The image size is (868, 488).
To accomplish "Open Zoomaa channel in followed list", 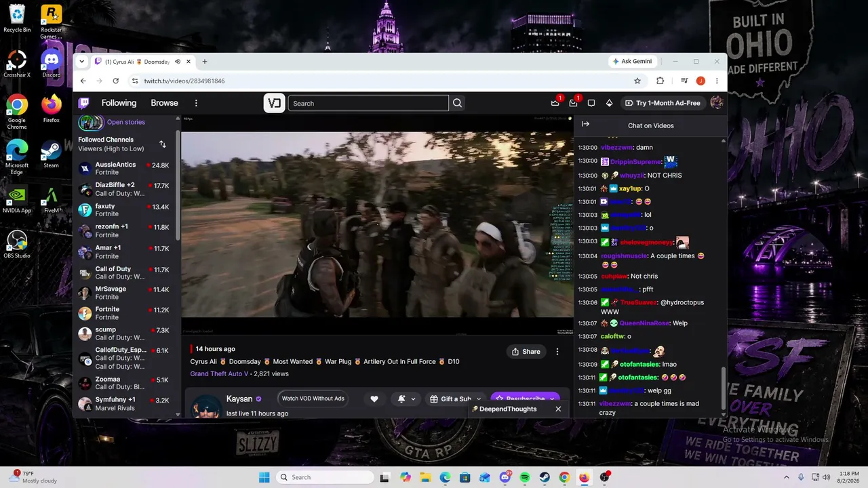I will [x=124, y=383].
